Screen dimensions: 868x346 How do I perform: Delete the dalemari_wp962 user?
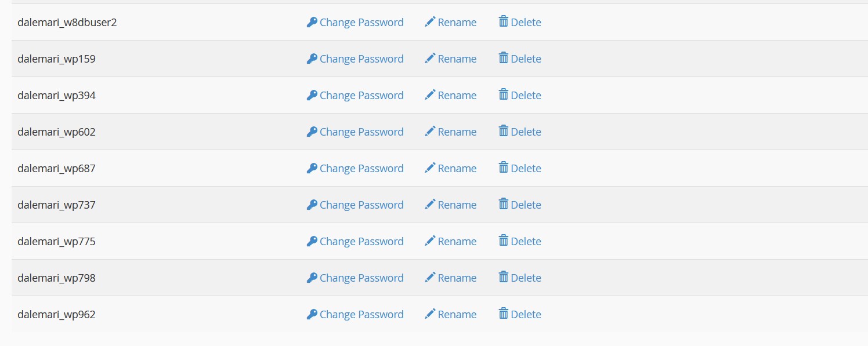pyautogui.click(x=526, y=315)
